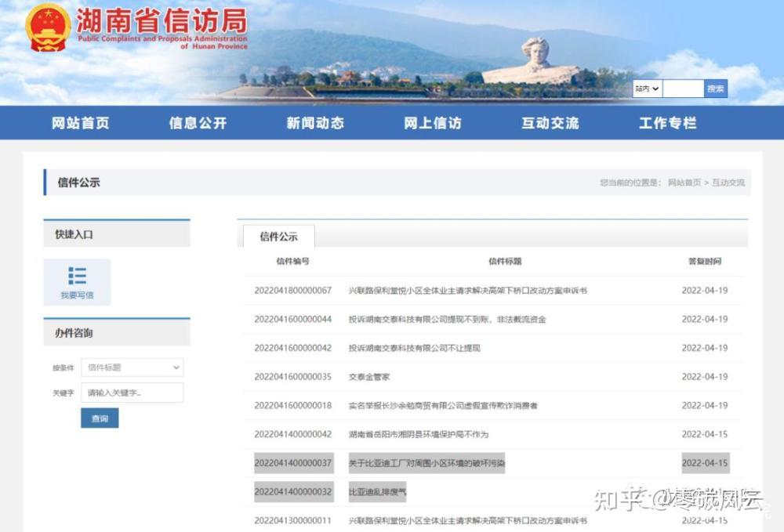Switch to the 信件公示 tab

[x=278, y=236]
